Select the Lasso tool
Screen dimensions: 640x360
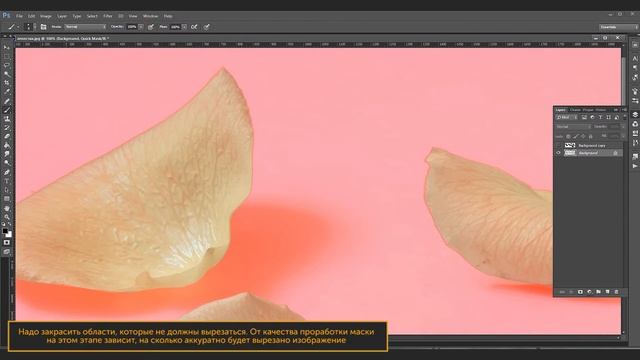pyautogui.click(x=7, y=65)
